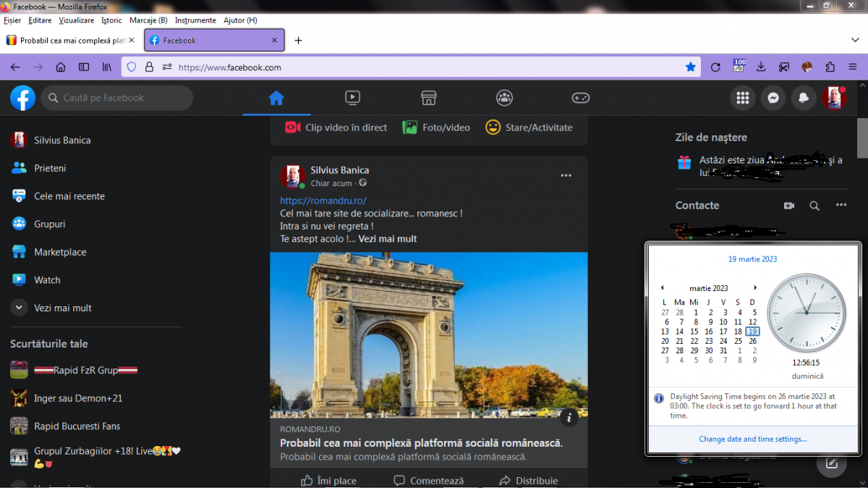868x488 pixels.
Task: Open Contacte options three-dot menu
Action: pyautogui.click(x=841, y=206)
